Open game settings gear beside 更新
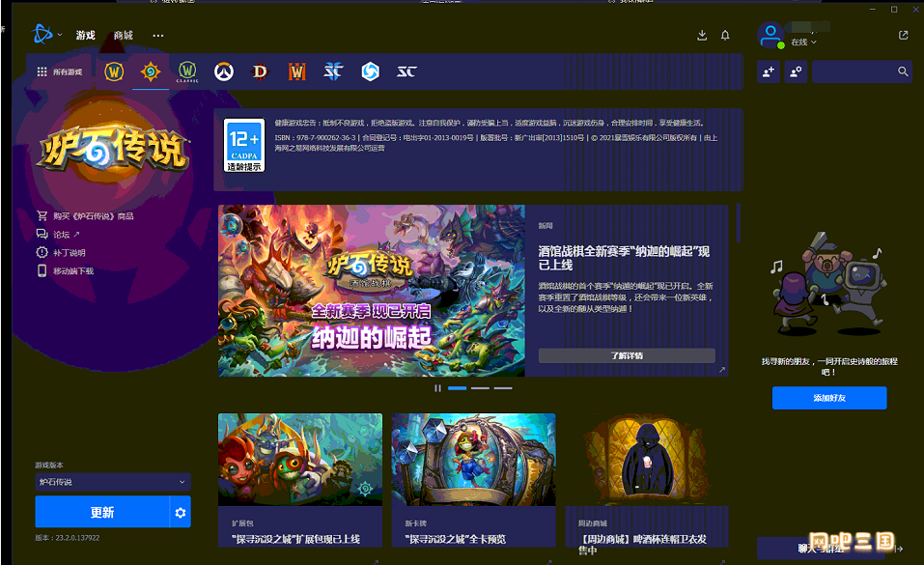 [x=181, y=512]
